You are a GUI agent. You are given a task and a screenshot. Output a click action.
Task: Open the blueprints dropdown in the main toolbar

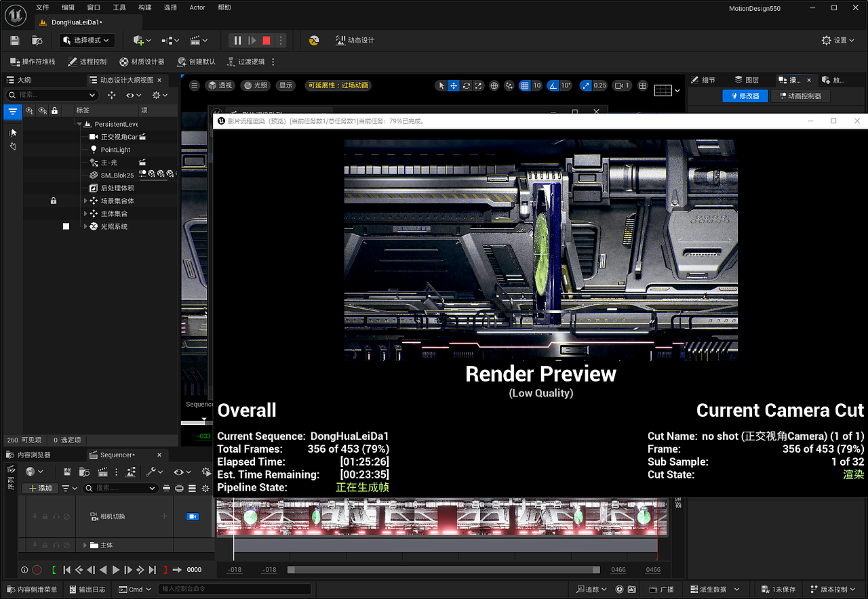click(x=171, y=41)
